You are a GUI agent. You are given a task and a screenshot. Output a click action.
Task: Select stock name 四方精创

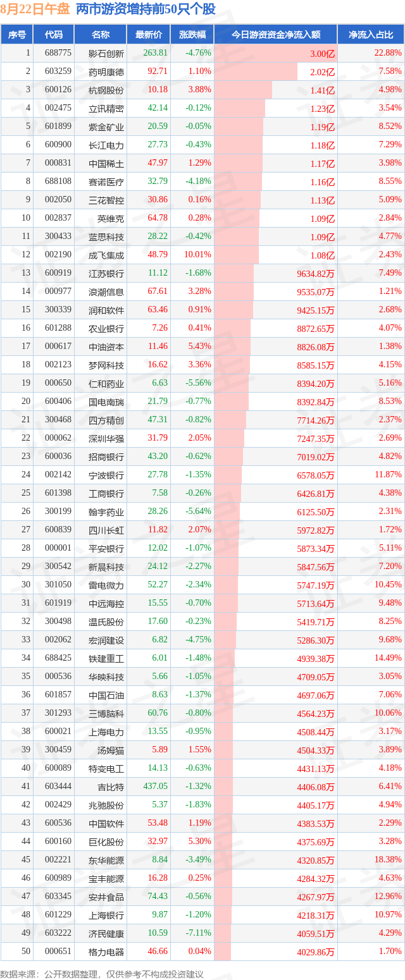[106, 420]
